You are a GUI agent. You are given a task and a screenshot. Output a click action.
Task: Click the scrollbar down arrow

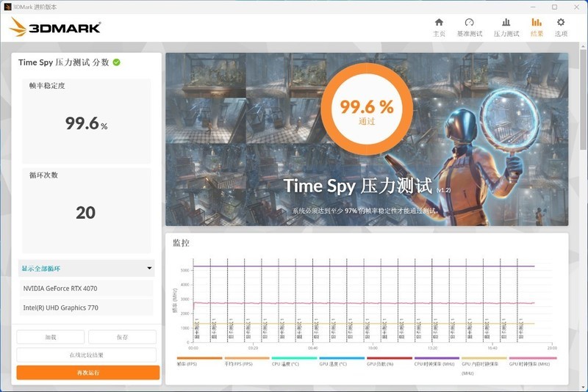(x=583, y=388)
